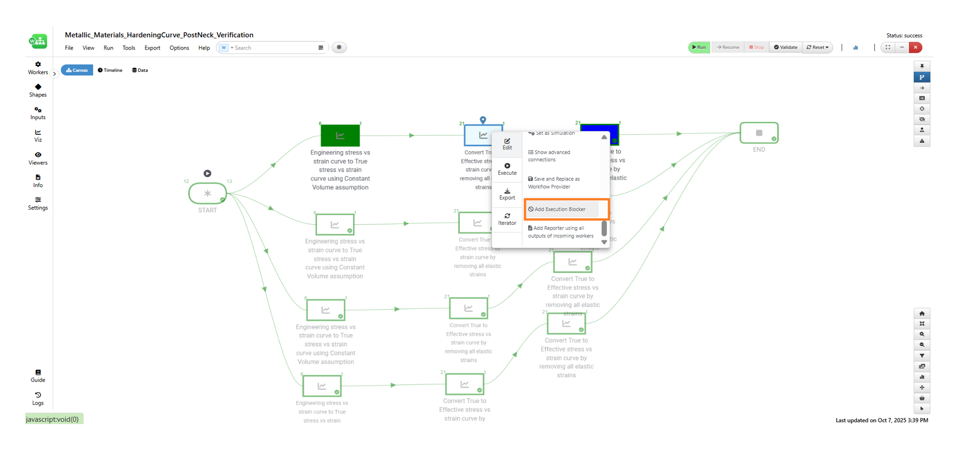Click the green Run button
This screenshot has height=452, width=980.
click(699, 47)
